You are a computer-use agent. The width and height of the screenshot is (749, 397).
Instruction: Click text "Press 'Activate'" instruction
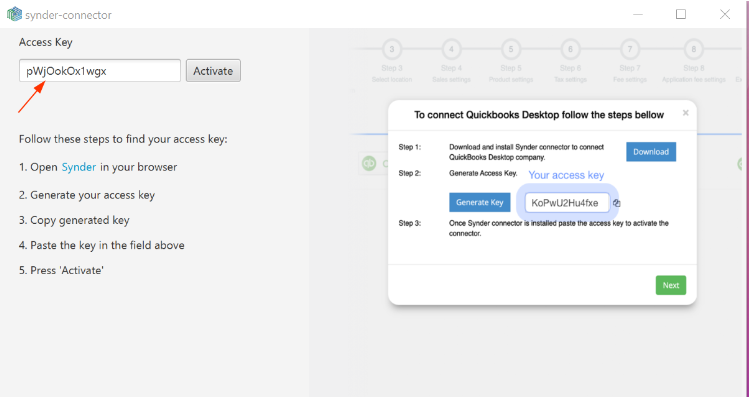(67, 270)
